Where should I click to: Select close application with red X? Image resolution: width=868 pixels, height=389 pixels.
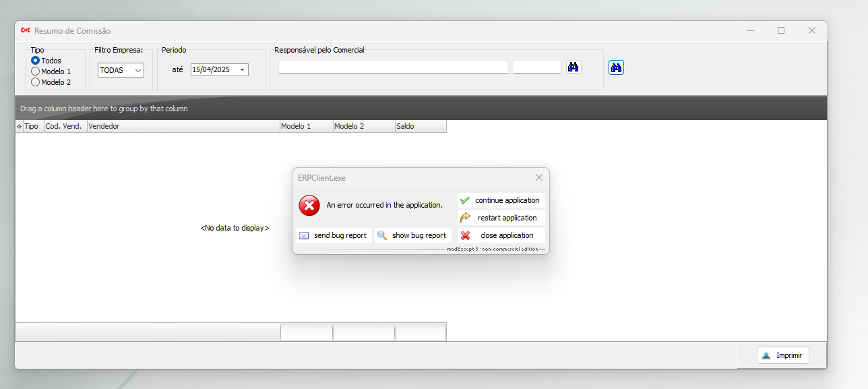point(501,235)
